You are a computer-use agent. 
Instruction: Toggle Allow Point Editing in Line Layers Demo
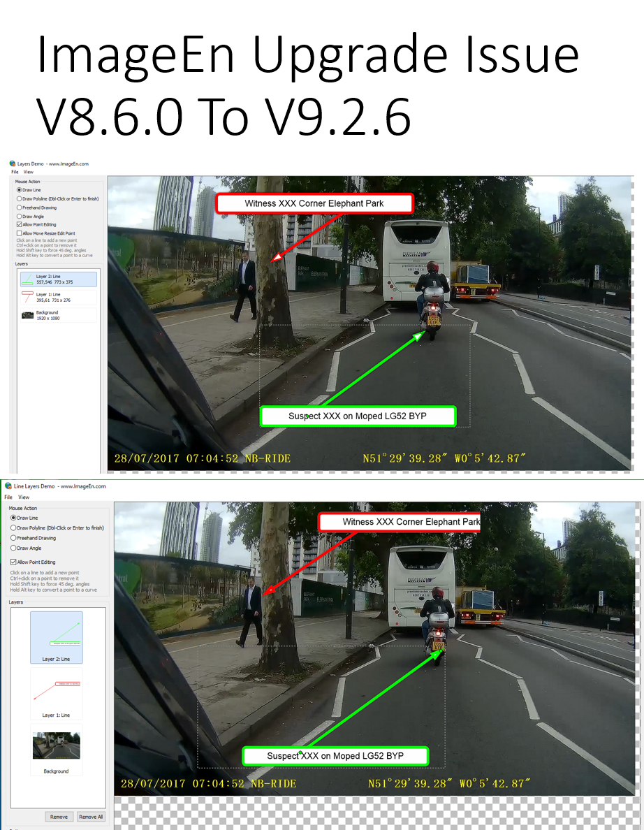[x=33, y=562]
